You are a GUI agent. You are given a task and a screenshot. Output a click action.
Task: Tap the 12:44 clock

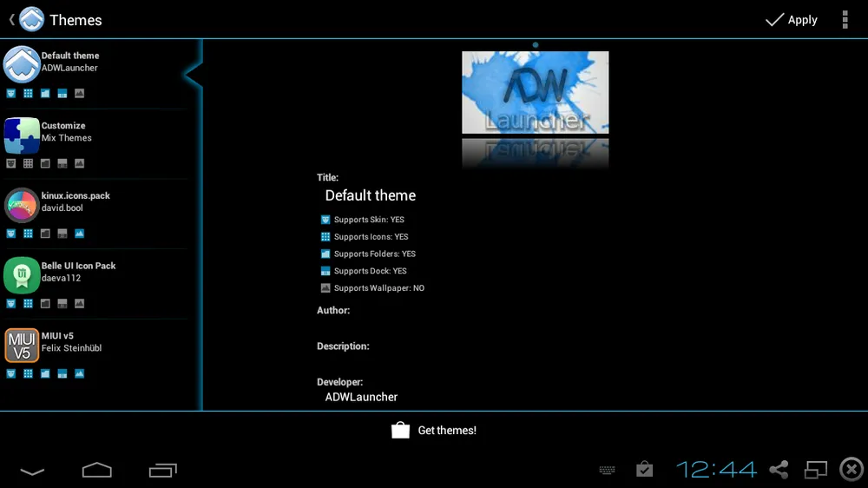pyautogui.click(x=716, y=470)
